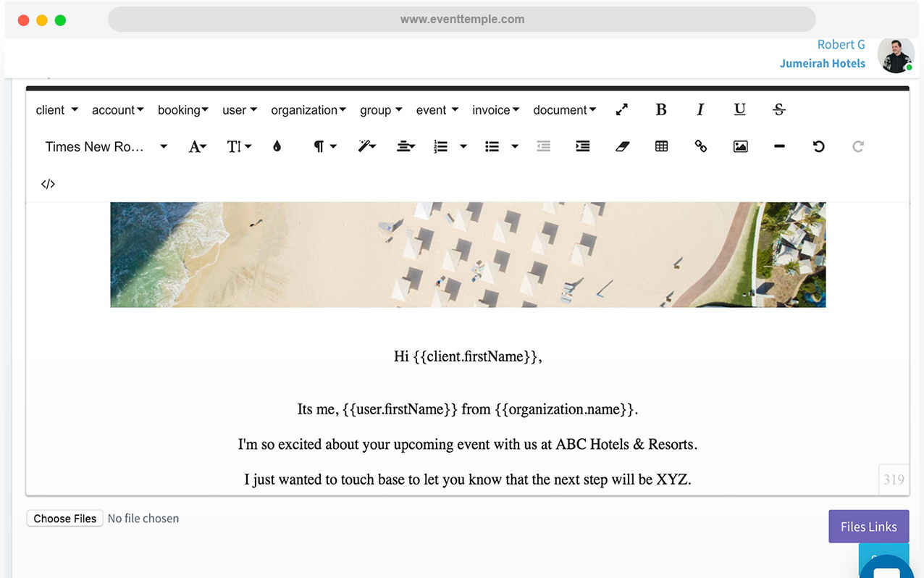Screen dimensions: 924x578
Task: Clear formatting with eraser icon
Action: (x=623, y=146)
